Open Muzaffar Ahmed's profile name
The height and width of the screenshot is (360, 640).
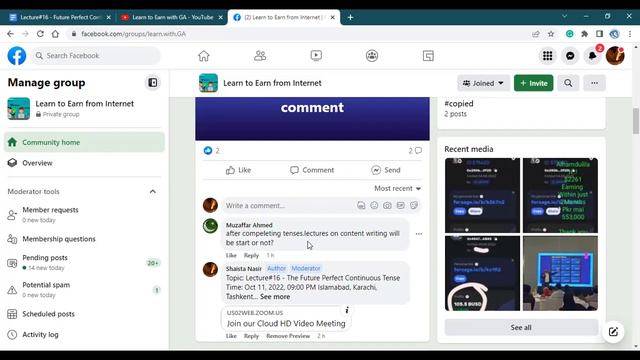(x=249, y=225)
